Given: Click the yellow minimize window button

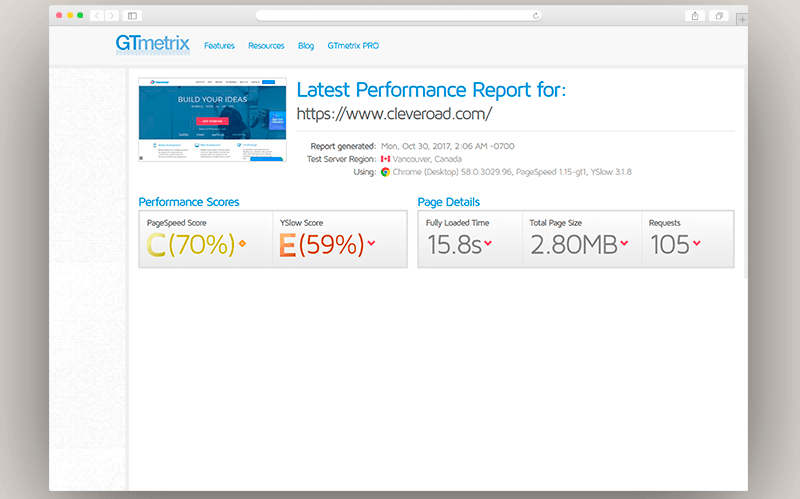Looking at the screenshot, I should point(69,15).
